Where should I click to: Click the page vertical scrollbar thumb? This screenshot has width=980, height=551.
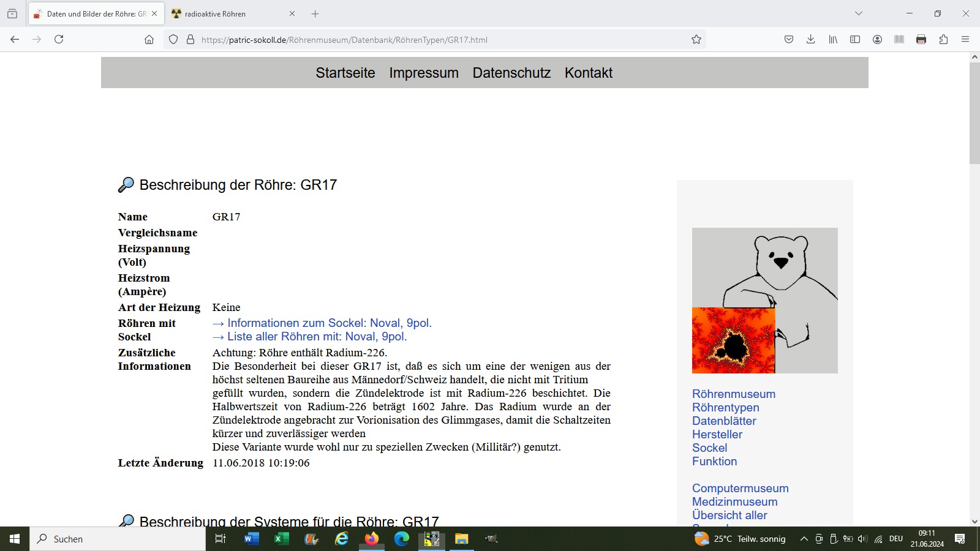pyautogui.click(x=974, y=113)
